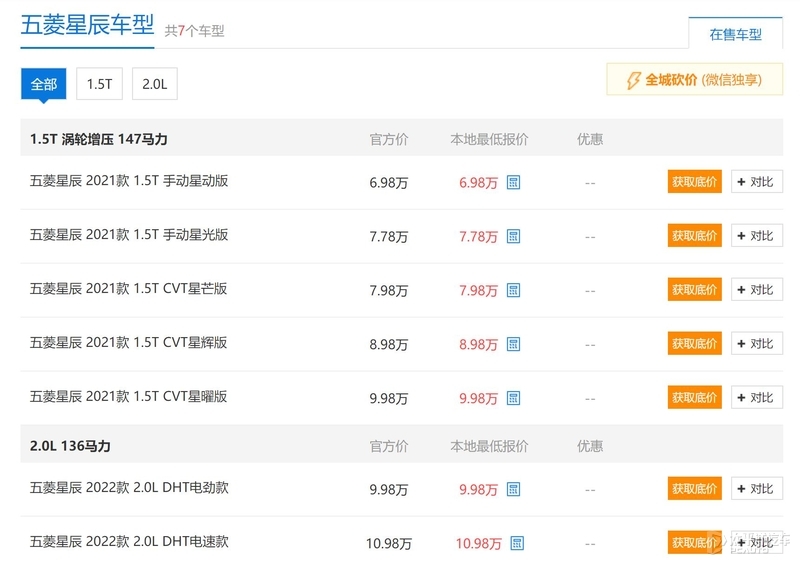Image resolution: width=800 pixels, height=565 pixels.
Task: Get lowest price for 1.5T CVT星芒版
Action: coord(694,290)
